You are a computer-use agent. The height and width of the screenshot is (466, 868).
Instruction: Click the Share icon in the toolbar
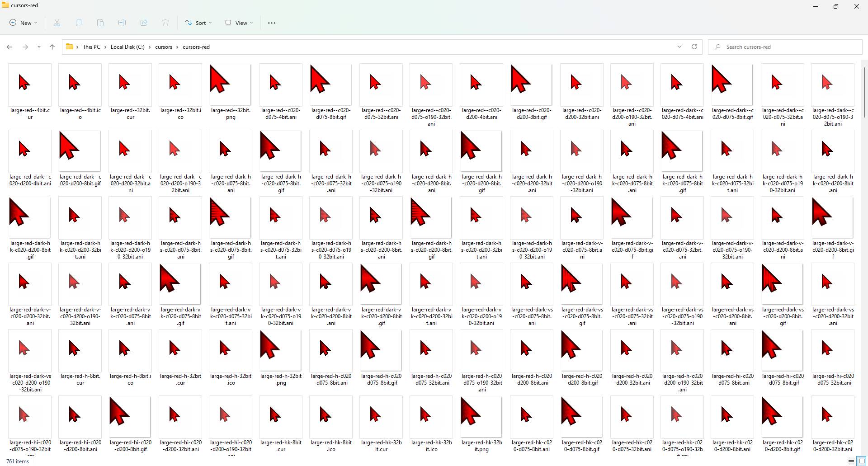point(144,23)
